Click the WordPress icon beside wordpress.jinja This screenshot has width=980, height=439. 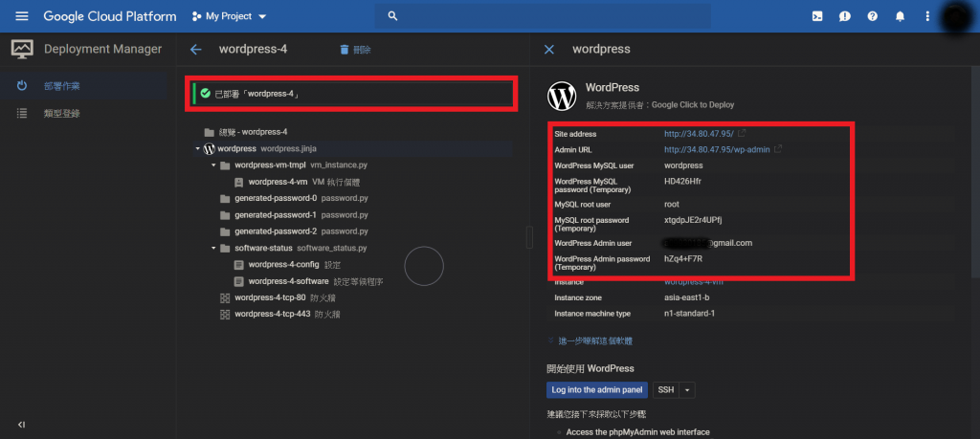tap(210, 148)
